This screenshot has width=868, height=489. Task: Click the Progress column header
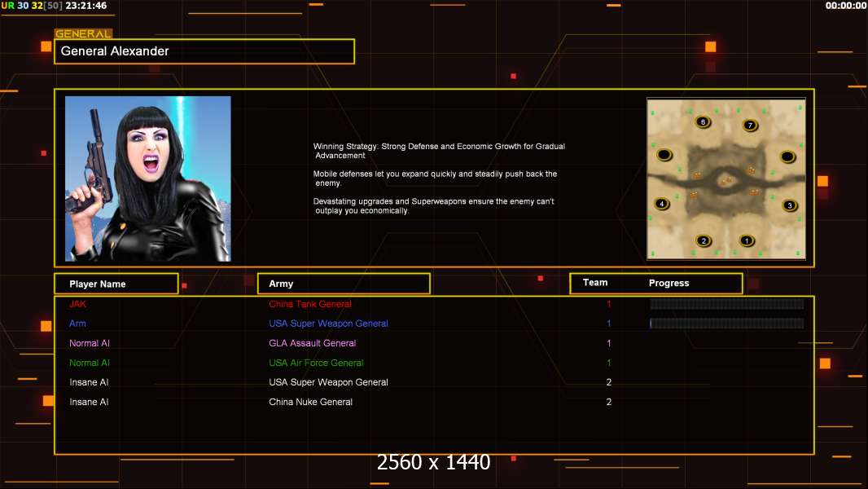pos(669,283)
